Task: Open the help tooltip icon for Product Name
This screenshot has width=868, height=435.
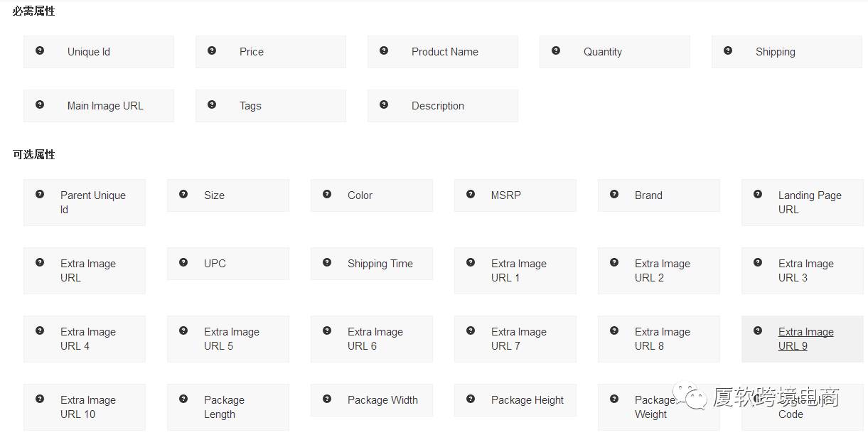Action: point(384,50)
